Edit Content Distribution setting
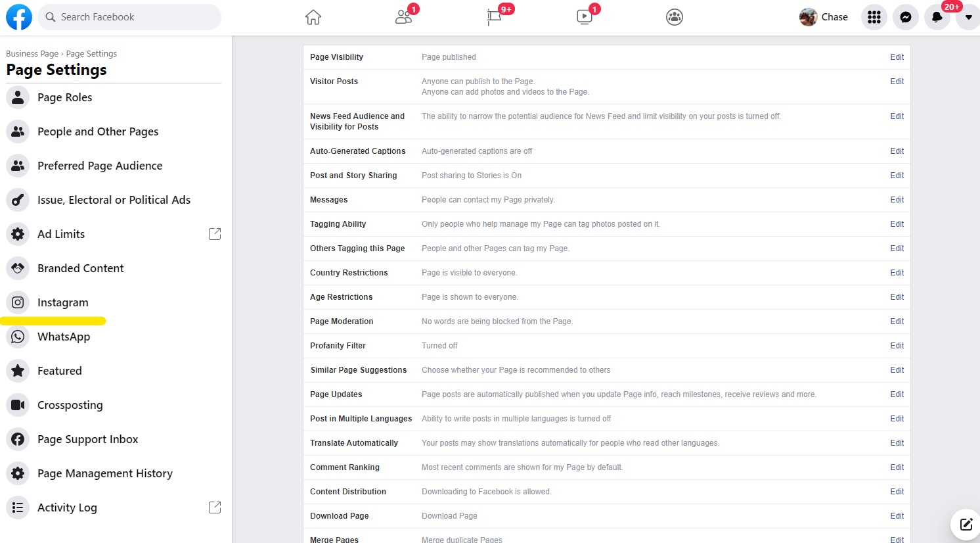This screenshot has width=980, height=543. click(897, 492)
